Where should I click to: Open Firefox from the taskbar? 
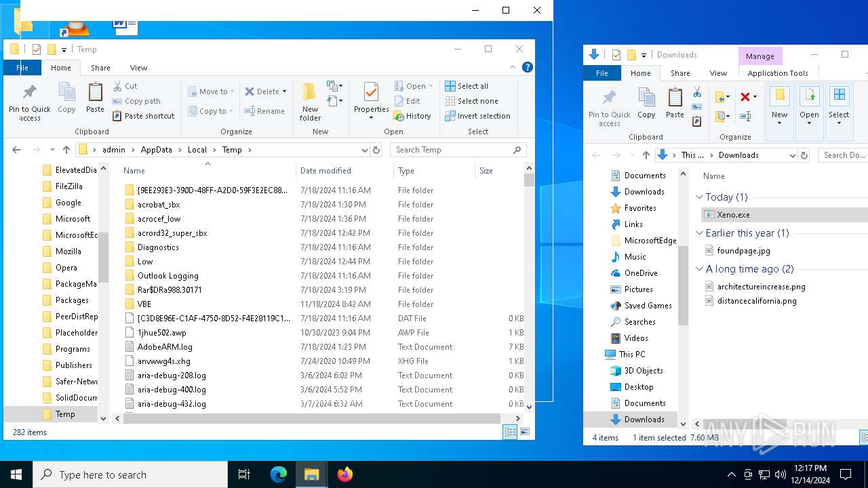click(345, 474)
